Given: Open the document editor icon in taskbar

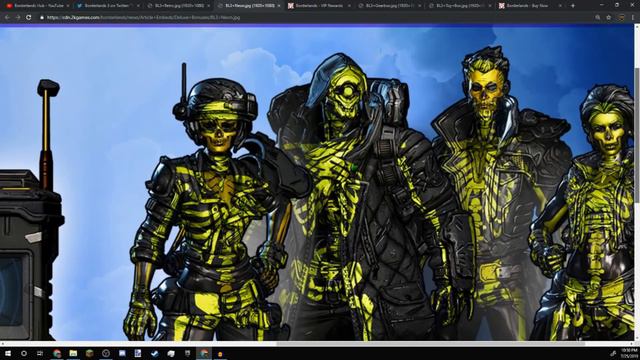Looking at the screenshot, I should 138,353.
